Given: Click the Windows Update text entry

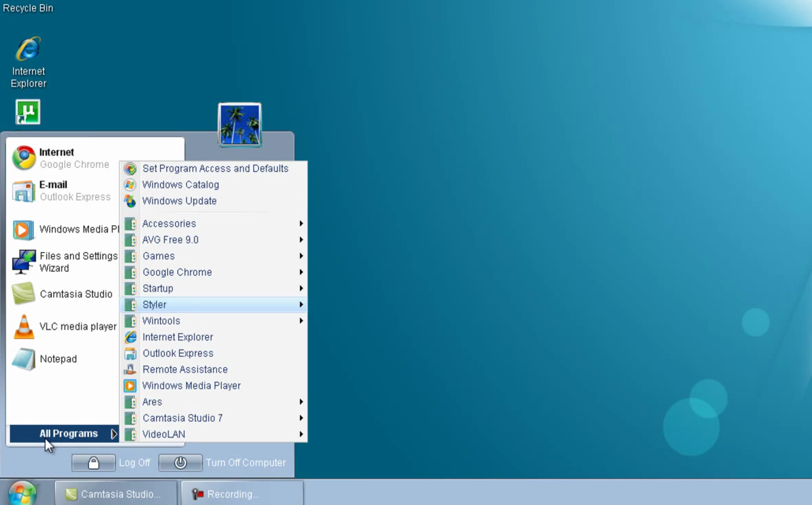Looking at the screenshot, I should tap(179, 201).
